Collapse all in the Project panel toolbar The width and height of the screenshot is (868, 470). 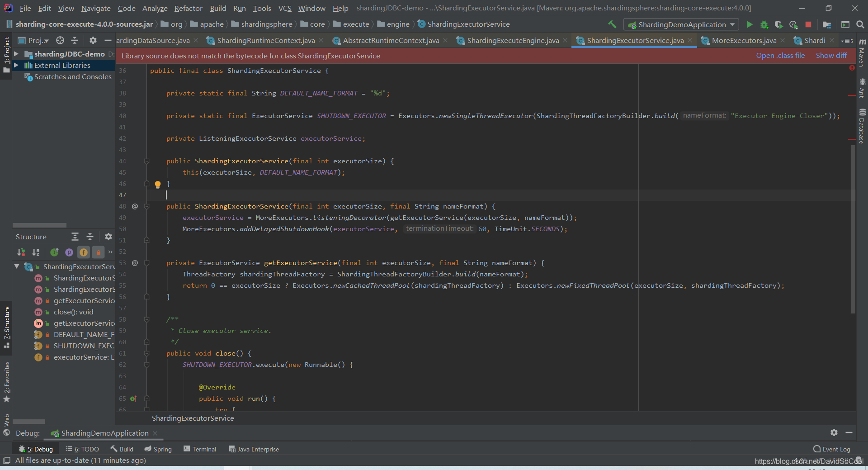75,40
